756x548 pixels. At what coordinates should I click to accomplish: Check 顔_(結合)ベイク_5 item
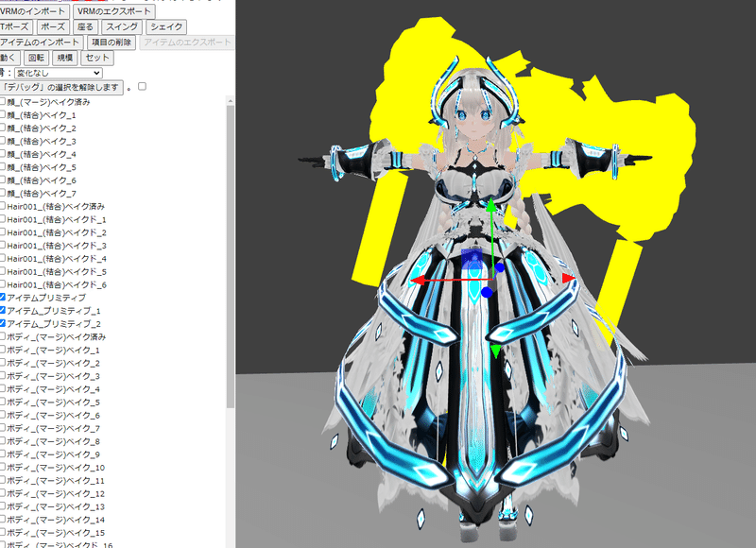3,166
